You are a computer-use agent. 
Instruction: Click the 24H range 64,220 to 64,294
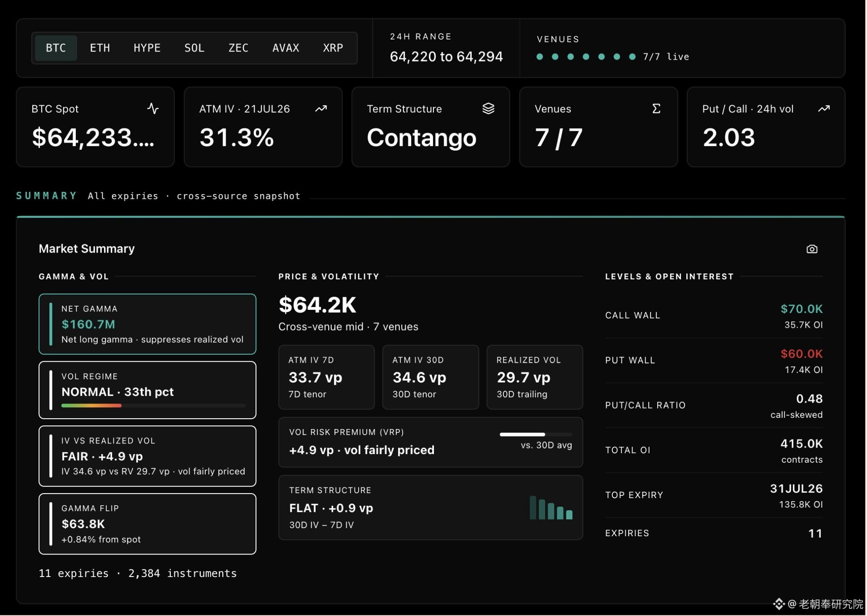(x=446, y=56)
